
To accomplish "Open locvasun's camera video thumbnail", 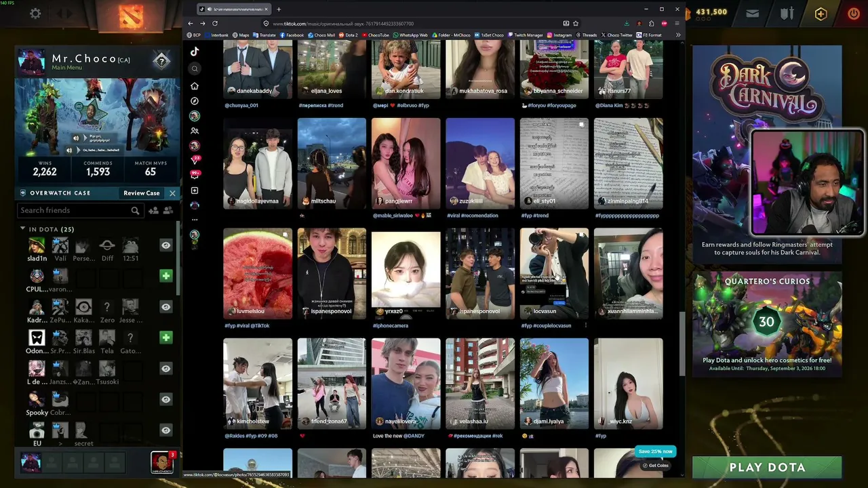I will click(554, 273).
